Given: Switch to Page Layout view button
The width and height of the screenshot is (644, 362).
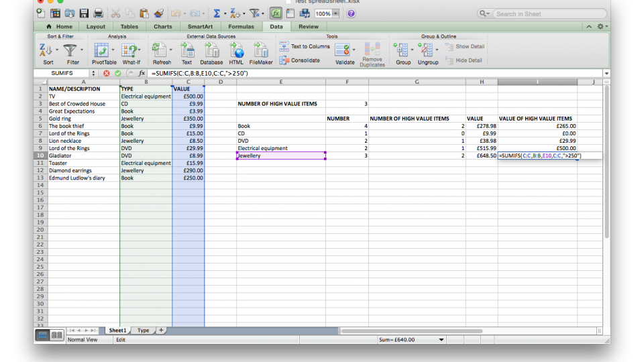Looking at the screenshot, I should [56, 335].
